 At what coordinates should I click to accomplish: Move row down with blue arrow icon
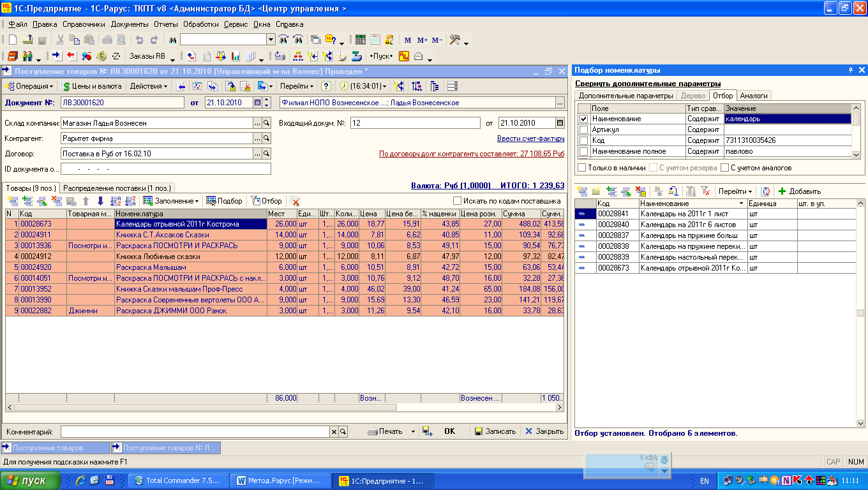[100, 201]
